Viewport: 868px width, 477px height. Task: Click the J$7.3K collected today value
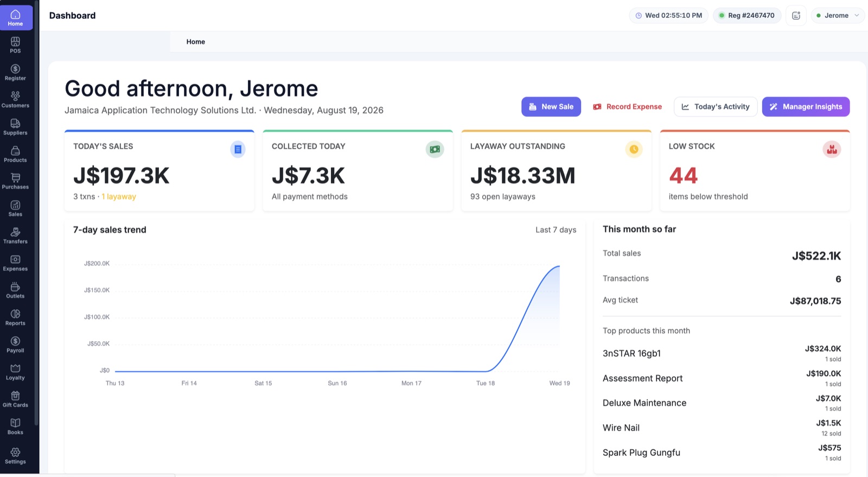point(308,175)
